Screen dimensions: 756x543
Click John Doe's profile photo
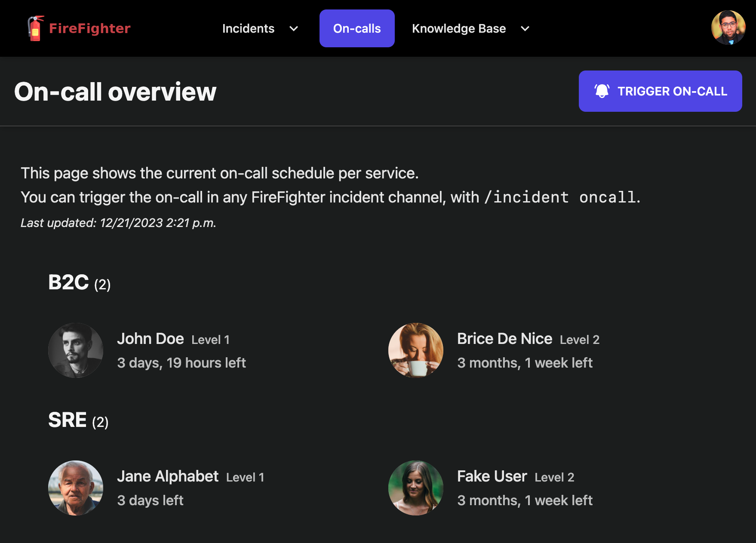coord(76,350)
